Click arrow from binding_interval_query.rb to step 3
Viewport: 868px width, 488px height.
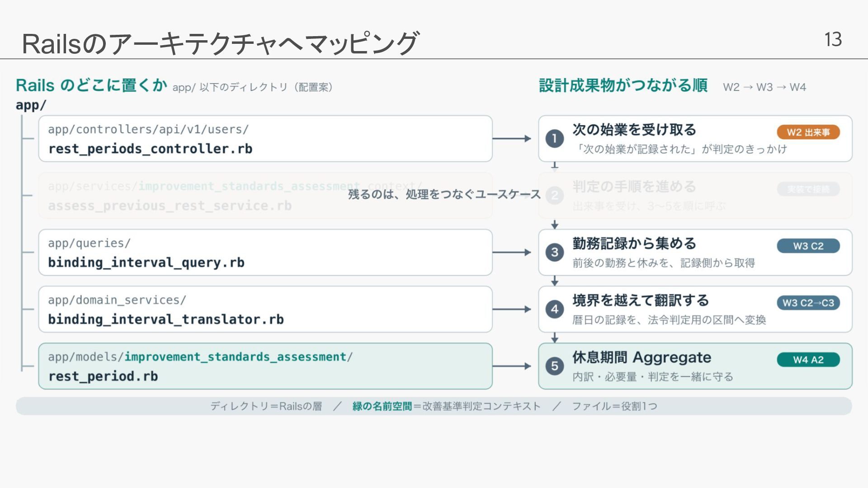(x=512, y=252)
